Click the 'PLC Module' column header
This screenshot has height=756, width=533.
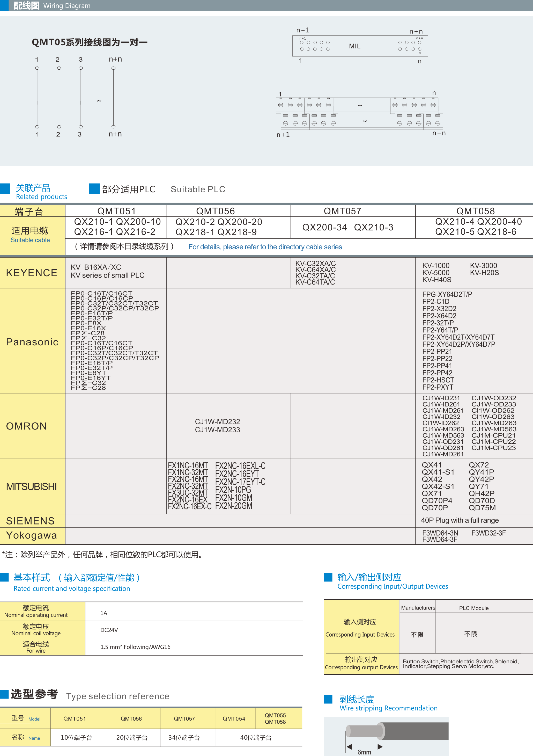click(474, 608)
